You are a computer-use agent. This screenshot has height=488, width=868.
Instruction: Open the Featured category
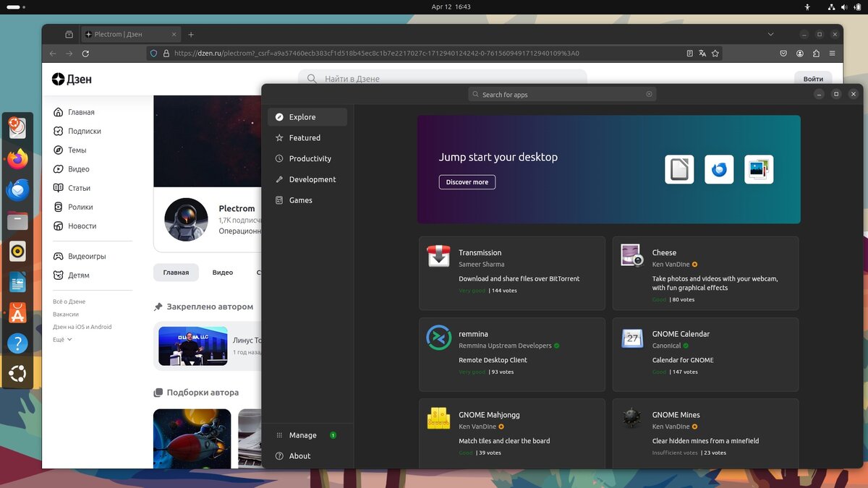(x=307, y=138)
